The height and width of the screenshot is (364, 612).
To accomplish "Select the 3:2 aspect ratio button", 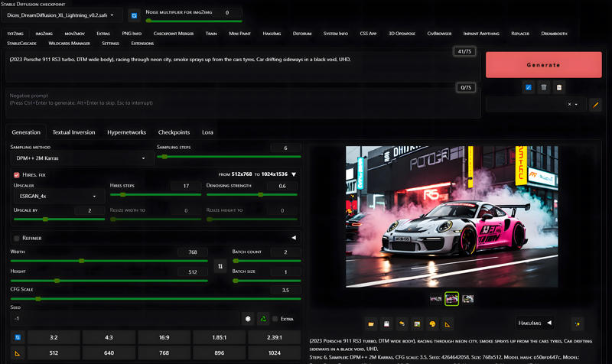I will pos(54,337).
